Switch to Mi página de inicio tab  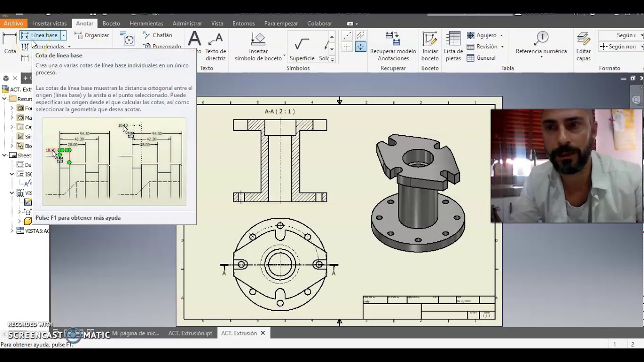click(135, 333)
